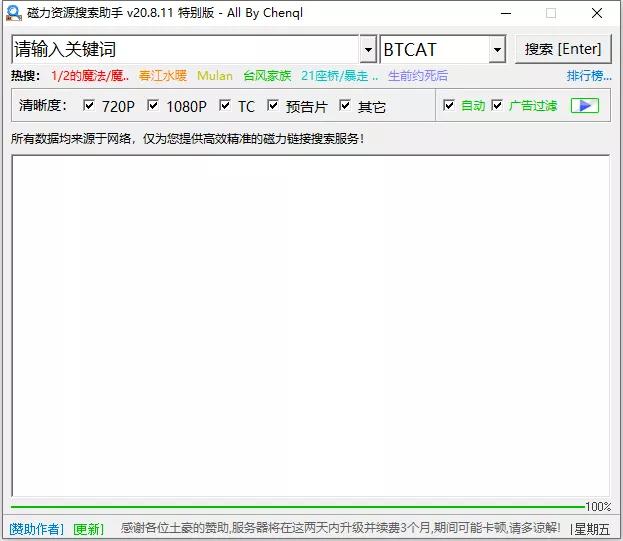Open the 赞助作者 sponsor link
The height and width of the screenshot is (541, 623).
[x=36, y=529]
